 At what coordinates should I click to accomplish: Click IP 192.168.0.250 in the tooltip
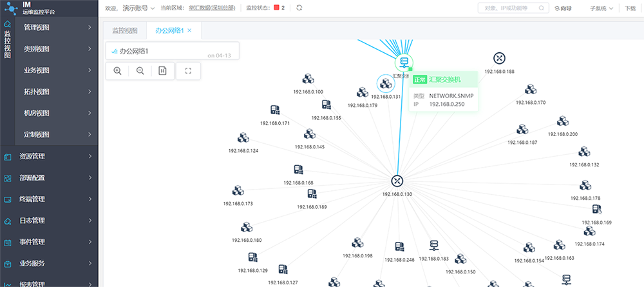[x=446, y=104]
